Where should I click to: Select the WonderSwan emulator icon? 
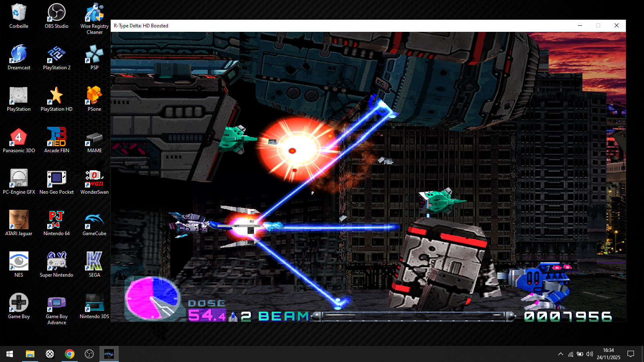94,182
